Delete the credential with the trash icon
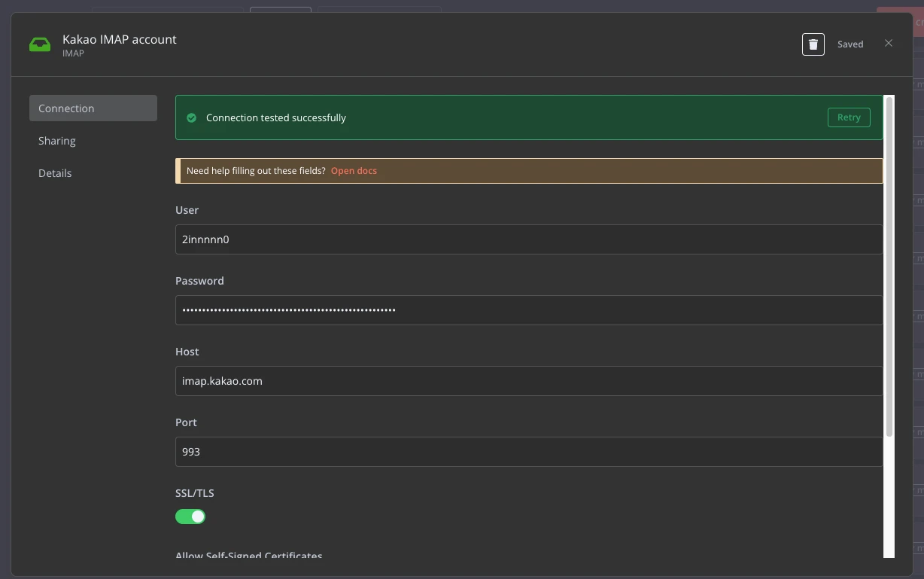Image resolution: width=924 pixels, height=579 pixels. [813, 44]
